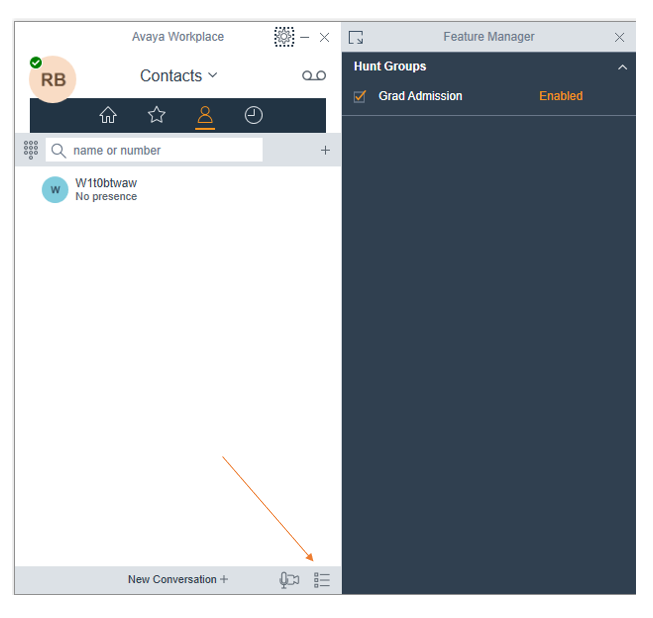Screen dimensions: 653x618
Task: Open voicemail from the tape icon
Action: (x=314, y=75)
